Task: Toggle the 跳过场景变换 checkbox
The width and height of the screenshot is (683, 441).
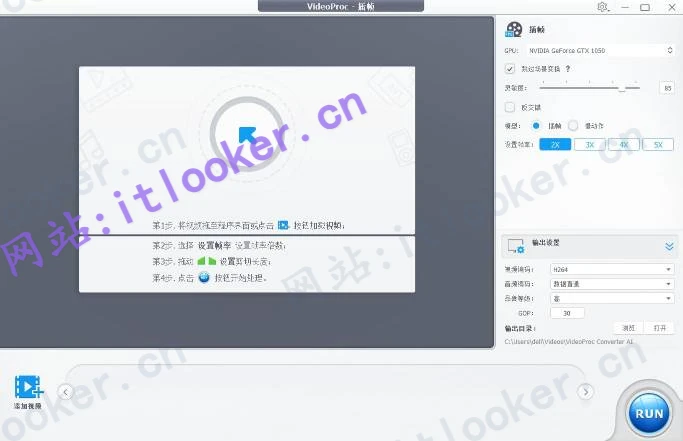Action: pos(510,69)
